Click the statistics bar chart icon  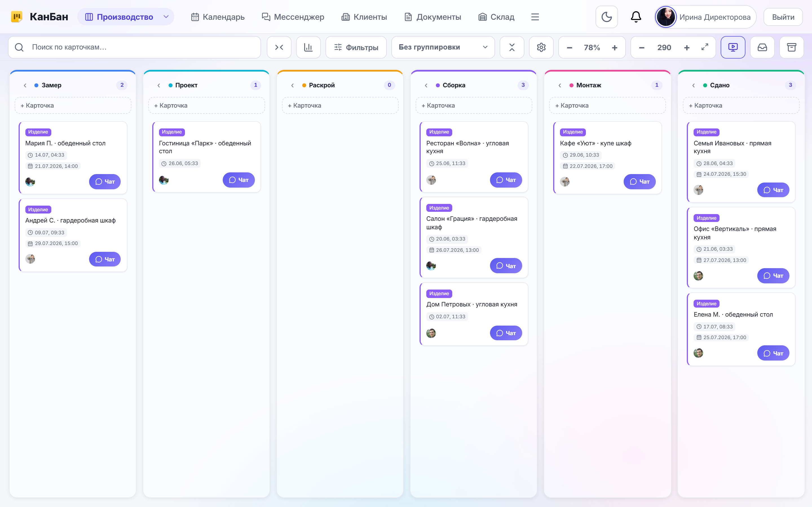click(308, 47)
